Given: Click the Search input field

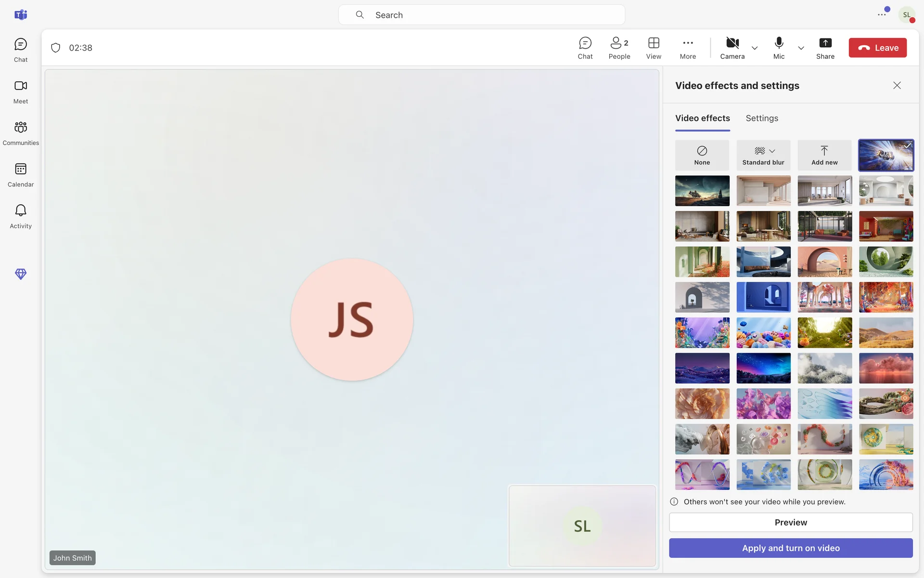Looking at the screenshot, I should (x=481, y=15).
